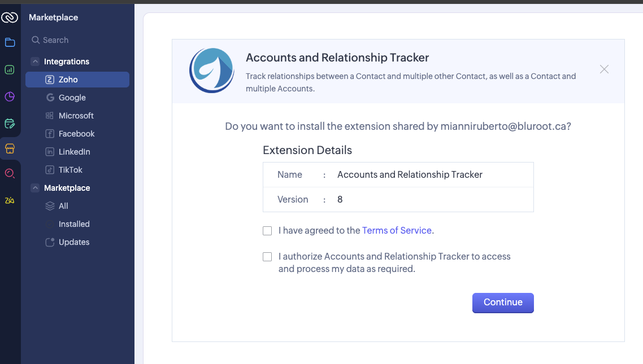The image size is (643, 364).
Task: Open the purple pie chart analytics icon
Action: 10,97
